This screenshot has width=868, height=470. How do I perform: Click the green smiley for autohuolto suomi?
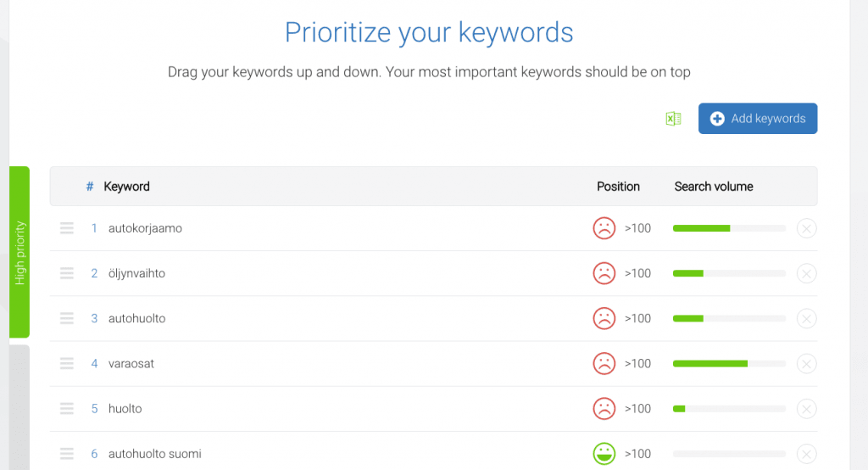pyautogui.click(x=604, y=454)
